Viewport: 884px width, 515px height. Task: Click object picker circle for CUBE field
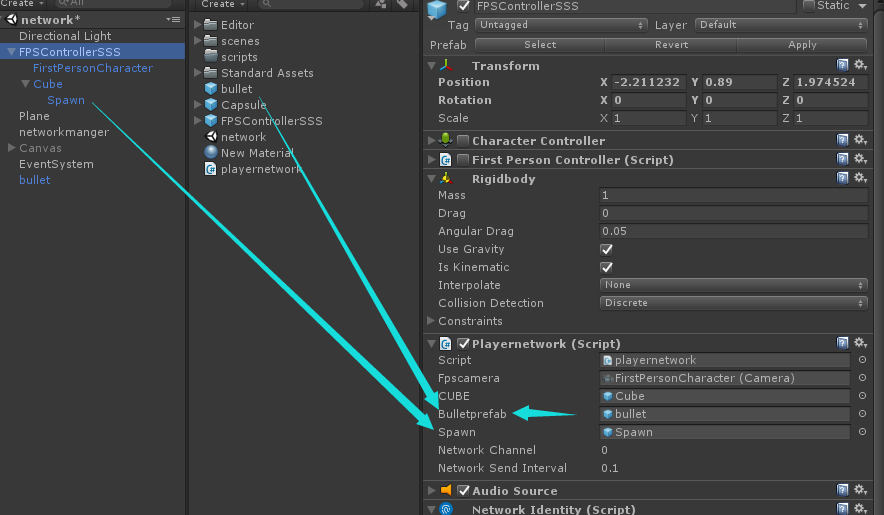pos(862,396)
